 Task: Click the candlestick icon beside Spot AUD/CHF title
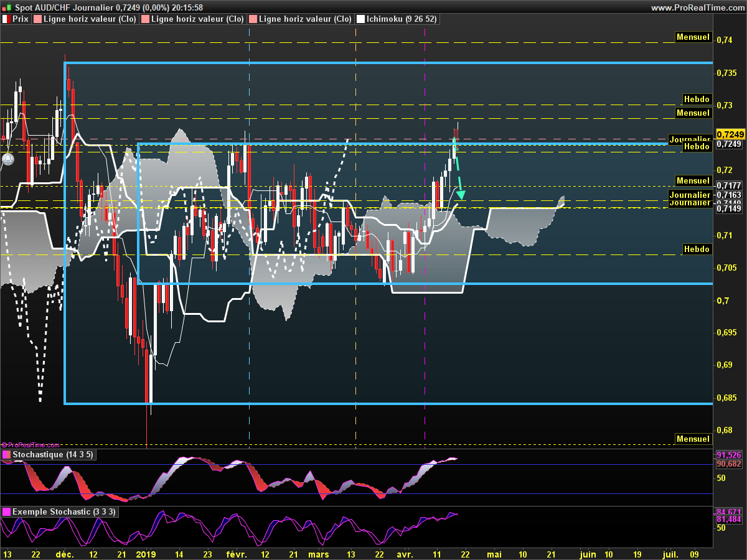coord(7,7)
